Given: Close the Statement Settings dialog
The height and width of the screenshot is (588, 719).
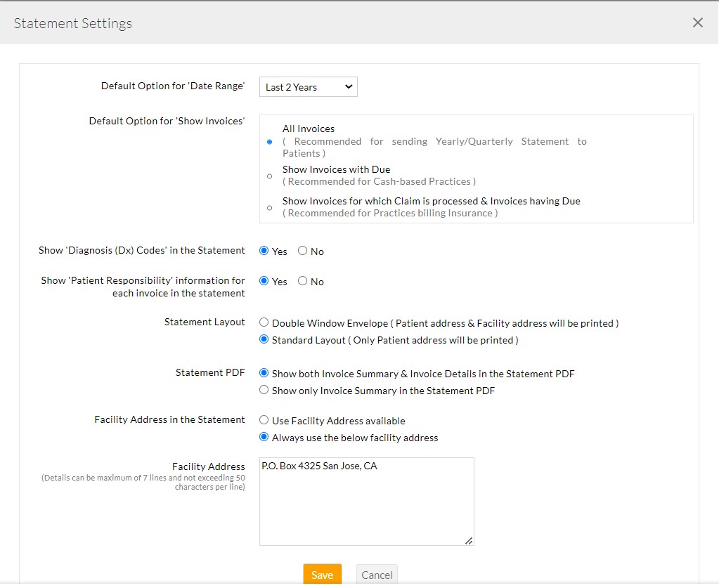Looking at the screenshot, I should tap(697, 22).
